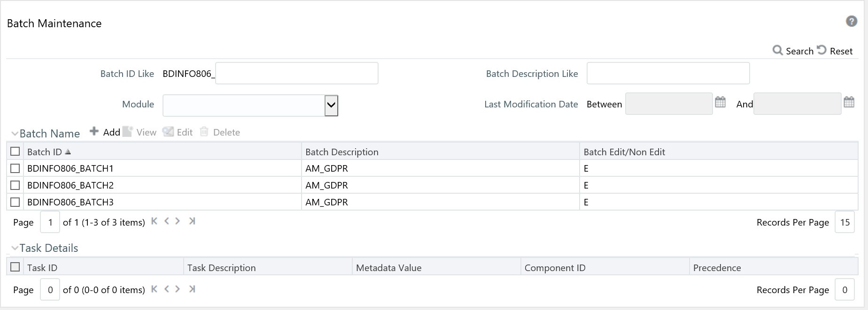Viewport: 868px width, 310px height.
Task: Click the Add plus icon
Action: pos(94,131)
